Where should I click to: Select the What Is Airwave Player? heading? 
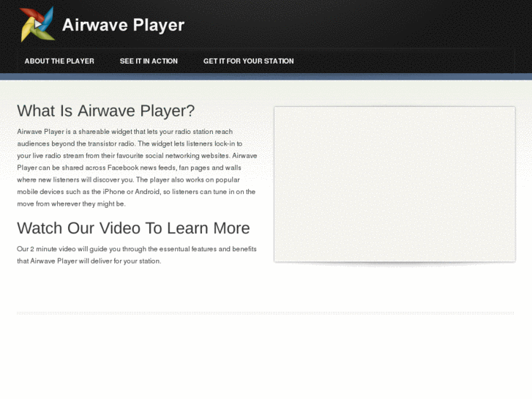click(x=106, y=111)
